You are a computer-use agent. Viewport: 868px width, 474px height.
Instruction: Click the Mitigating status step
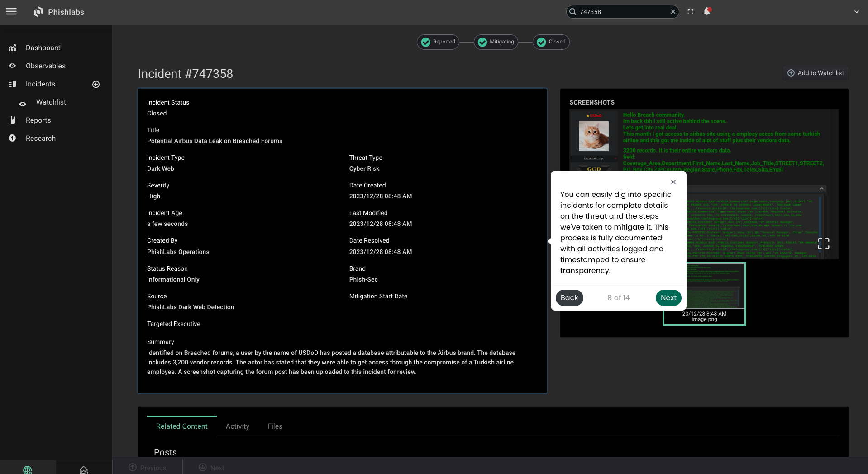point(496,42)
